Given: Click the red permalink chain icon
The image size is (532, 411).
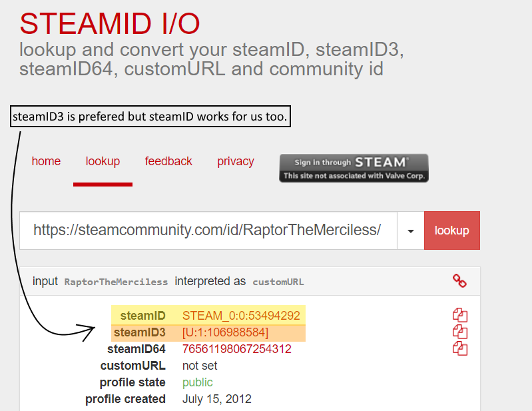Looking at the screenshot, I should pyautogui.click(x=459, y=280).
